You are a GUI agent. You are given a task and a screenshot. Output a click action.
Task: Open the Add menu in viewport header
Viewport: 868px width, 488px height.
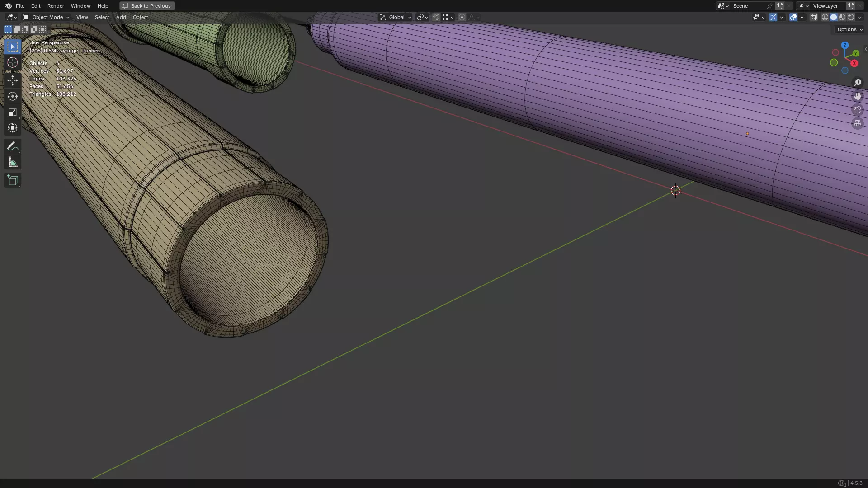point(121,17)
